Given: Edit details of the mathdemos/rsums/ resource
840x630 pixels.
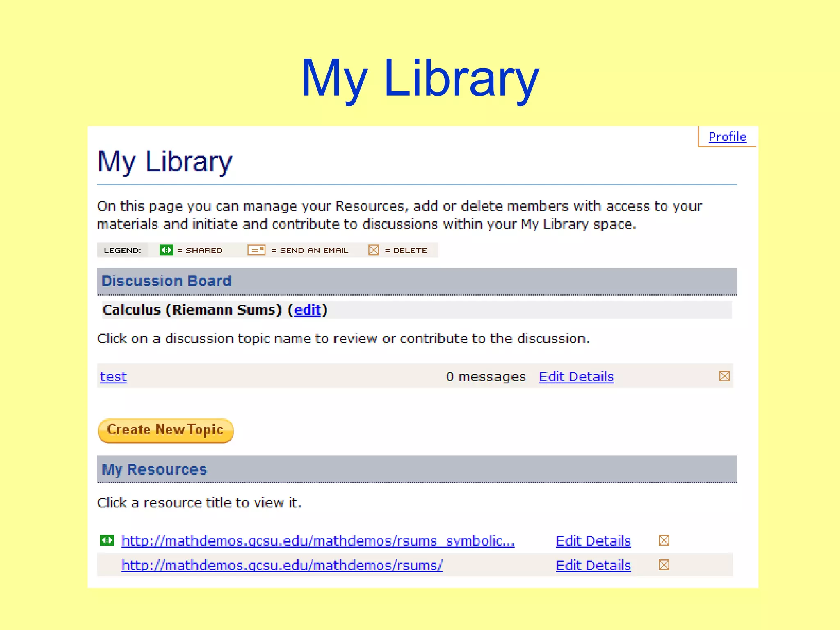Looking at the screenshot, I should coord(593,565).
